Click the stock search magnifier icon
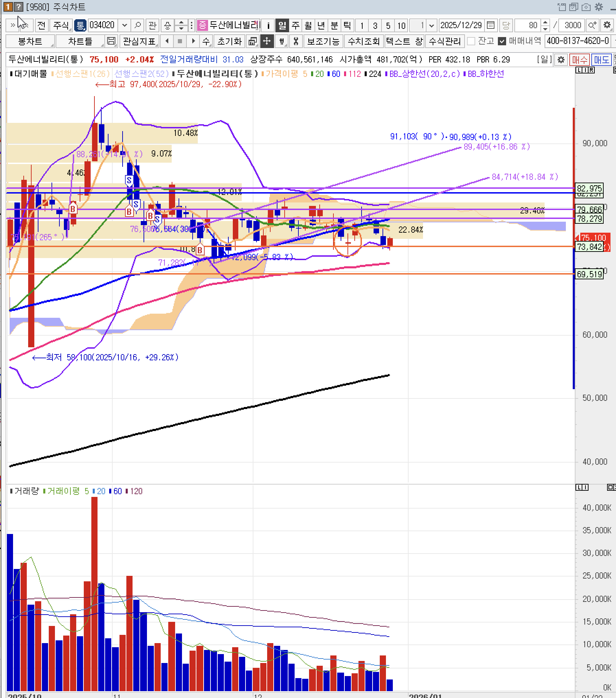 (137, 25)
